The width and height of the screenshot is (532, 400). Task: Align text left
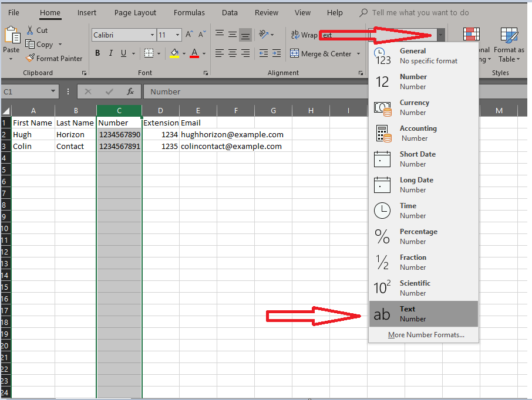click(x=220, y=53)
